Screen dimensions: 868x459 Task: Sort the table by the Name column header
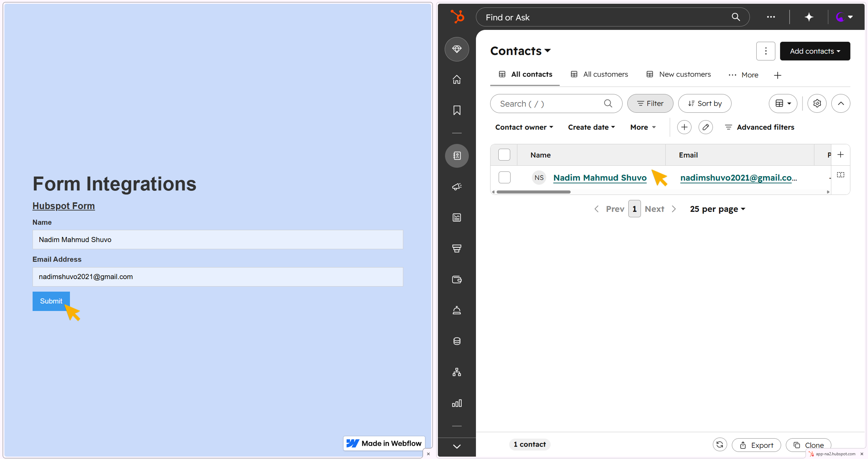(x=591, y=155)
